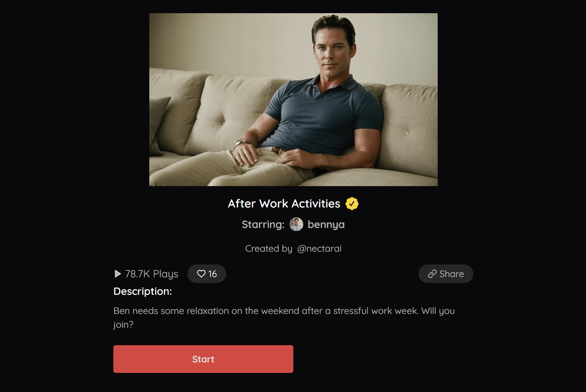
Task: Click the cover image of the man on the couch
Action: [x=293, y=100]
